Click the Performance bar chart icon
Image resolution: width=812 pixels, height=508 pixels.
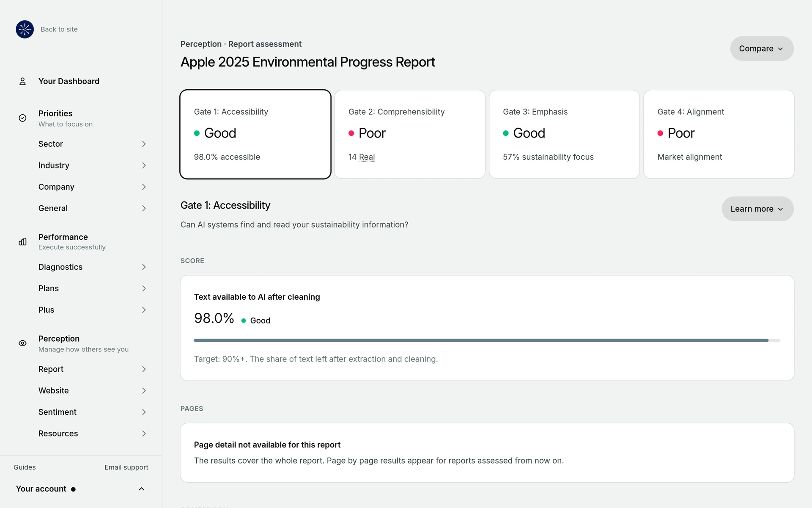pyautogui.click(x=22, y=242)
